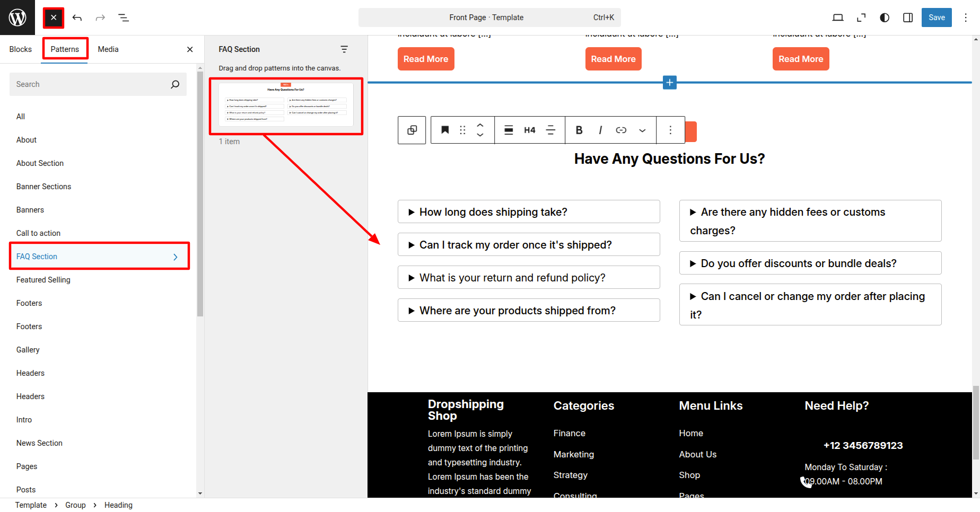The height and width of the screenshot is (512, 980).
Task: Toggle Bold formatting in block toolbar
Action: (x=579, y=130)
